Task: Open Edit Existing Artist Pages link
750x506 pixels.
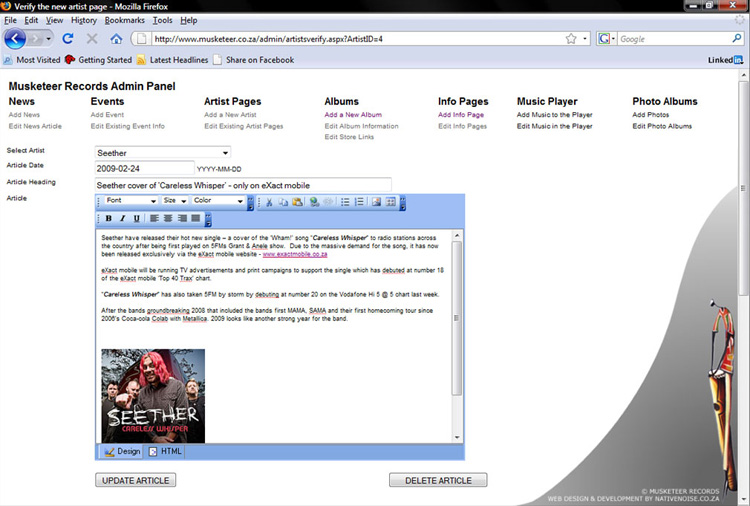Action: (x=243, y=126)
